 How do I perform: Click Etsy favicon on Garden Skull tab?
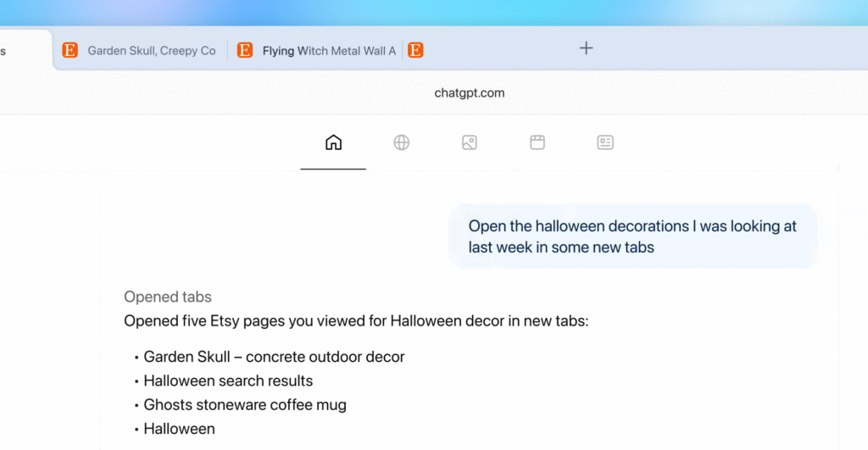[70, 51]
